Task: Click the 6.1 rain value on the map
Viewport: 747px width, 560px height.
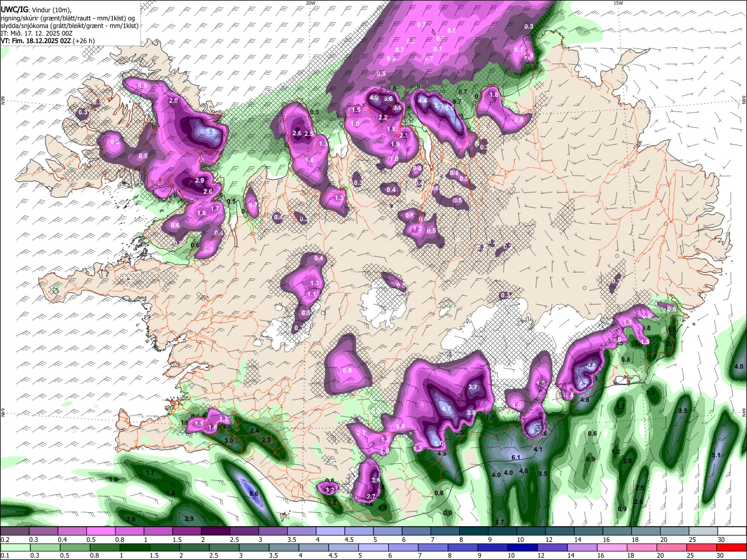Action: click(x=516, y=457)
